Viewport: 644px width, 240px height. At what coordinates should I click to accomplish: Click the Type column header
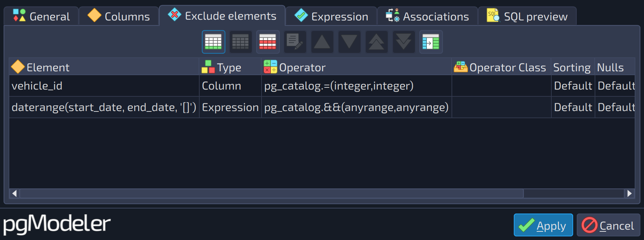(230, 67)
